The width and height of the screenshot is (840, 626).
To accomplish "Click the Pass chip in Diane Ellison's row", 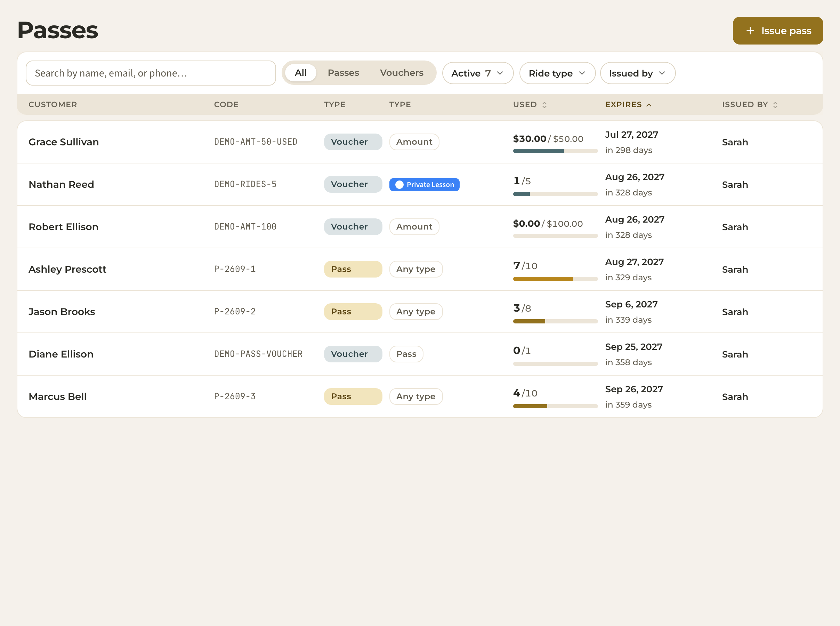I will coord(406,354).
